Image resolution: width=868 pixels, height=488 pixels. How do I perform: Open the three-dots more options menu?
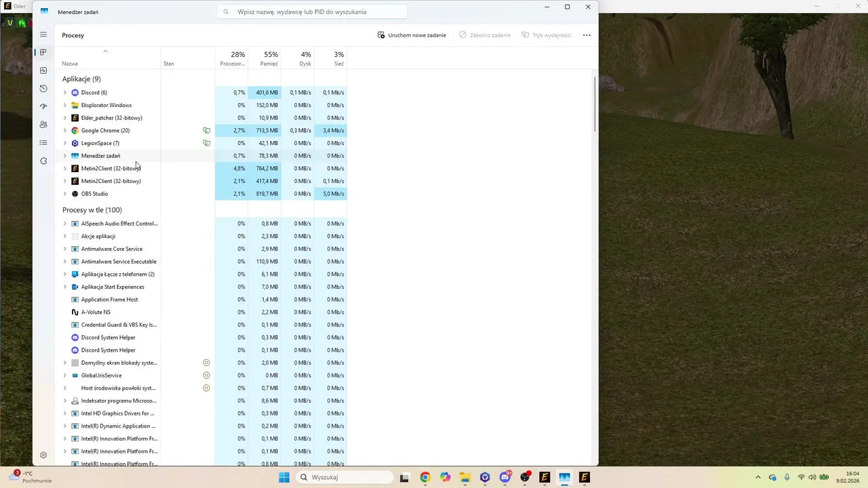click(x=587, y=35)
